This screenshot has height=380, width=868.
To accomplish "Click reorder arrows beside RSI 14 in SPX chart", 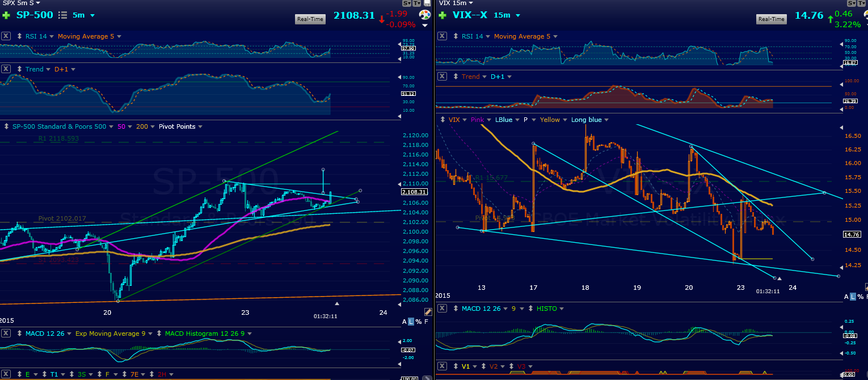I will [19, 36].
